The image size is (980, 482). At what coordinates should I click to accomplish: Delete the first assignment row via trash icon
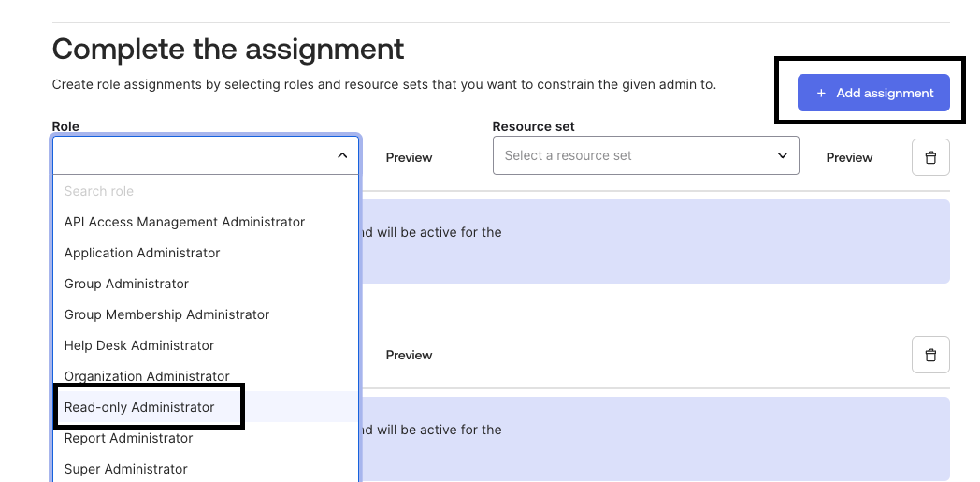coord(930,157)
